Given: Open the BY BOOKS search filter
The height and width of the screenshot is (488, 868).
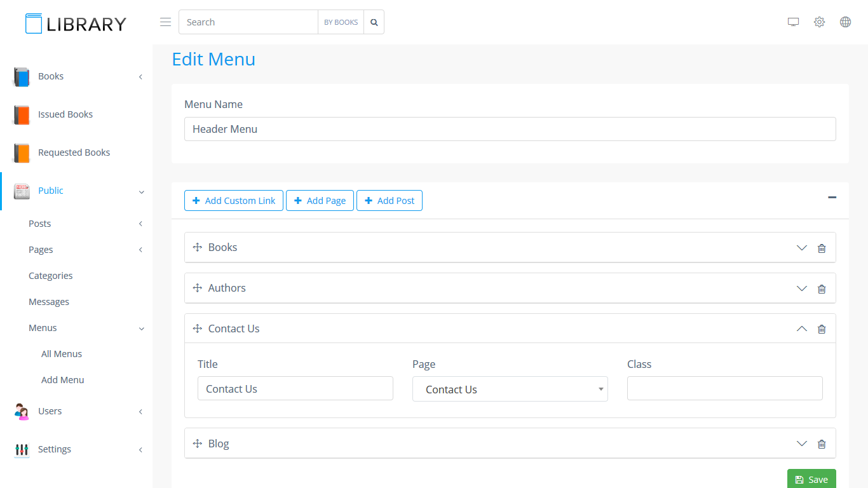Looking at the screenshot, I should 341,22.
